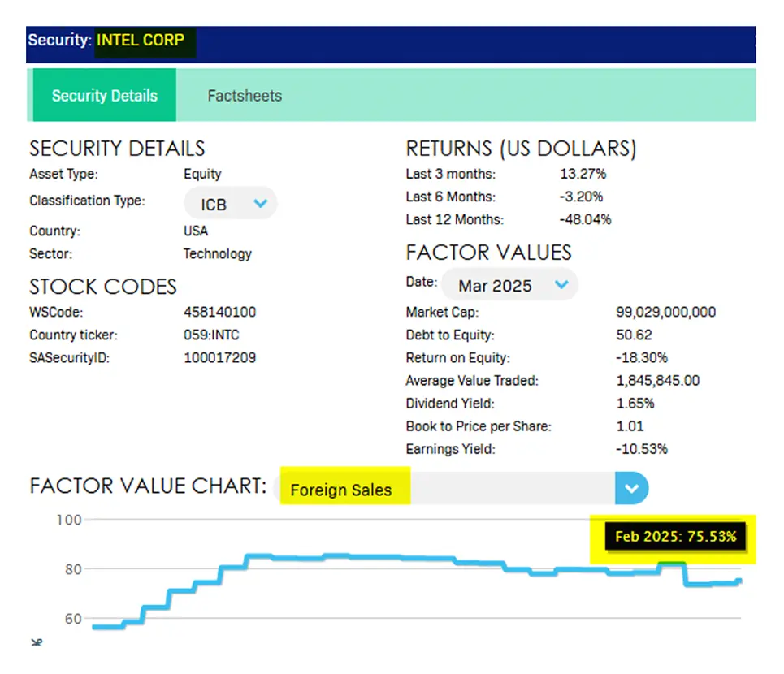This screenshot has height=674, width=784.
Task: Click the Last 12 Months return -48.04%
Action: point(585,219)
